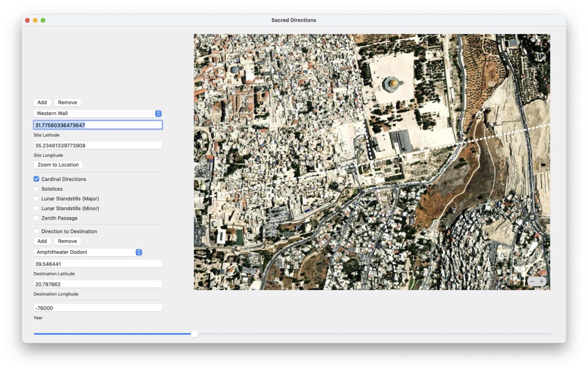
Task: Enable Direction to Destination checkbox
Action: coord(36,231)
